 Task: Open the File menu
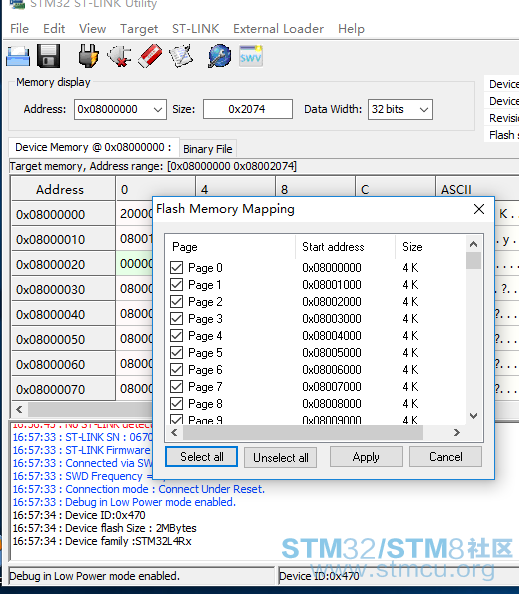(19, 29)
